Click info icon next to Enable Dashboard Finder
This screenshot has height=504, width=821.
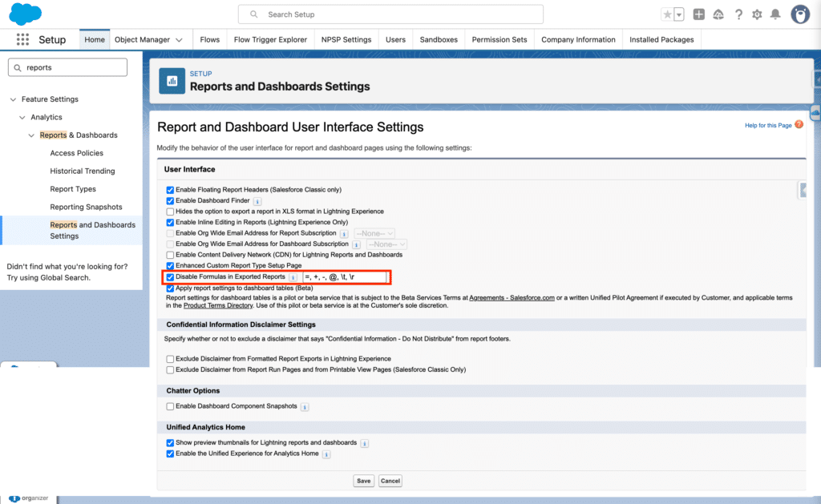coord(257,201)
